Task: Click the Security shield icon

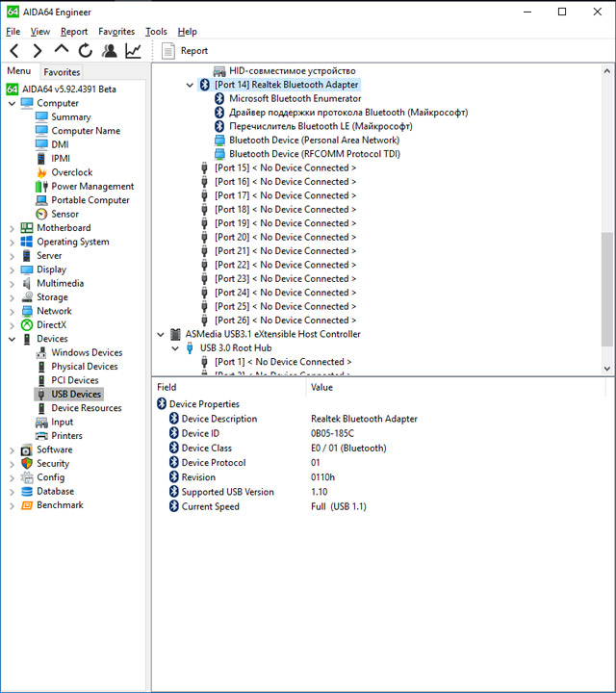Action: (27, 463)
